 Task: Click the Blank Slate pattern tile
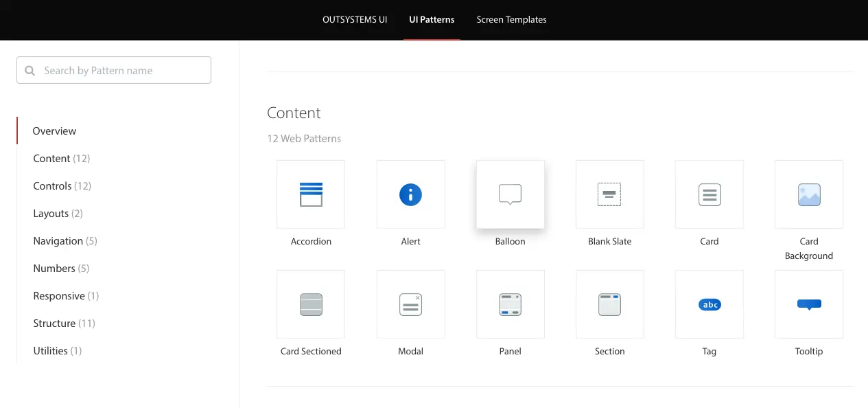[609, 194]
